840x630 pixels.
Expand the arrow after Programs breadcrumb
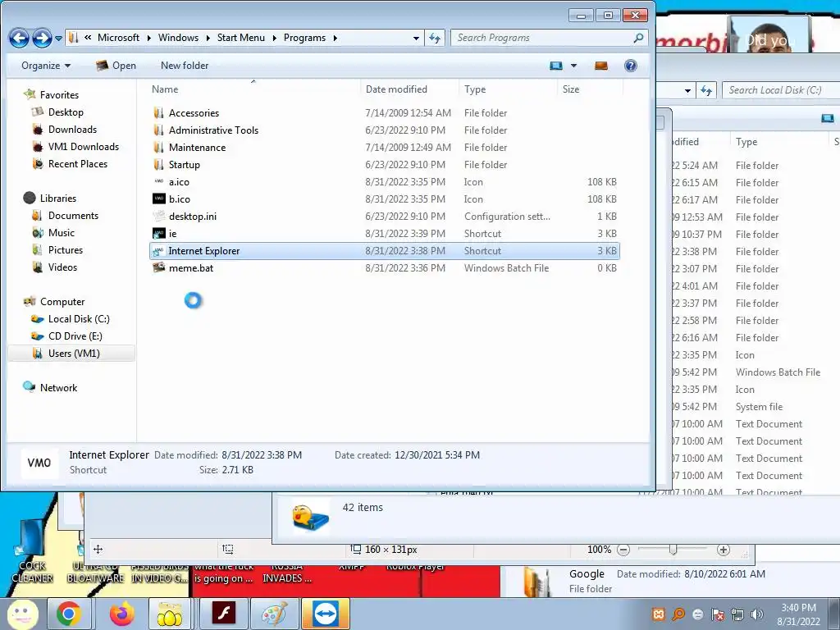click(336, 38)
